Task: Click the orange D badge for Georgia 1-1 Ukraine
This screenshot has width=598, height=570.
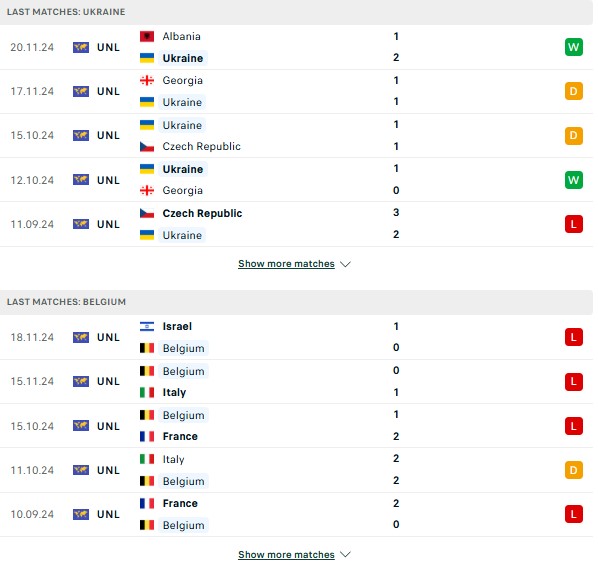Action: coord(574,92)
